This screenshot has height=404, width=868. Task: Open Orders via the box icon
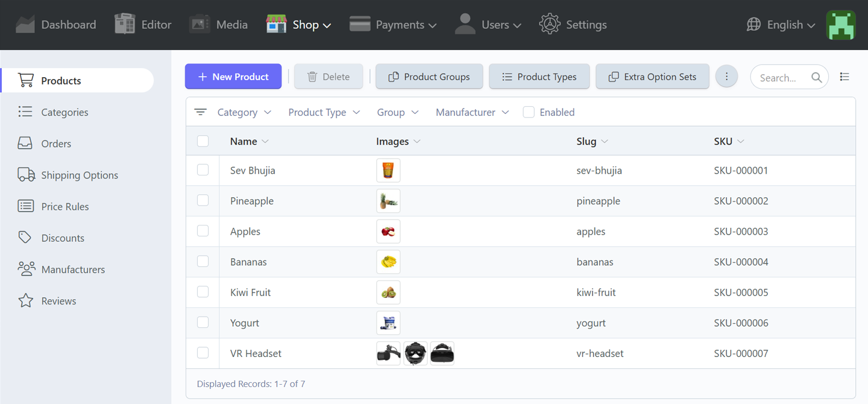tap(25, 143)
